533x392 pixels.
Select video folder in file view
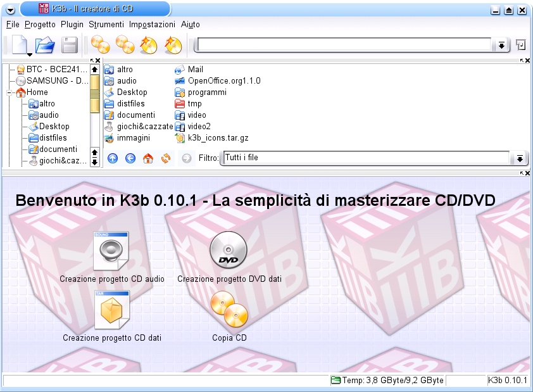click(x=191, y=115)
